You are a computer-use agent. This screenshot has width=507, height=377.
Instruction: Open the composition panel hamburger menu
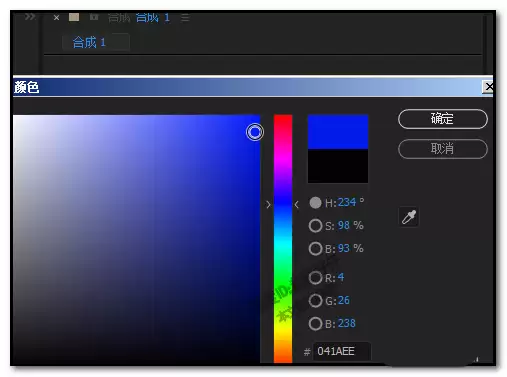pyautogui.click(x=185, y=18)
